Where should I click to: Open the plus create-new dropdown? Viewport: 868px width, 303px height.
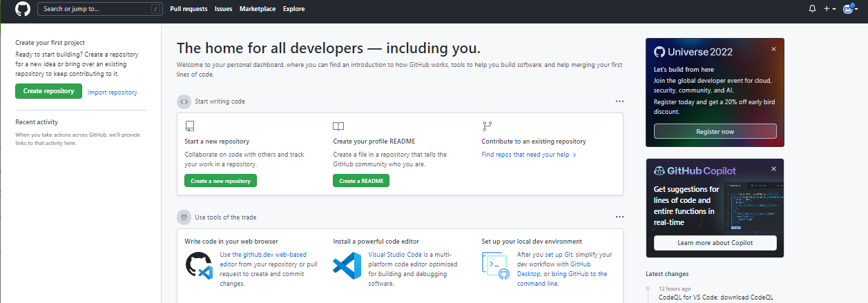[829, 9]
